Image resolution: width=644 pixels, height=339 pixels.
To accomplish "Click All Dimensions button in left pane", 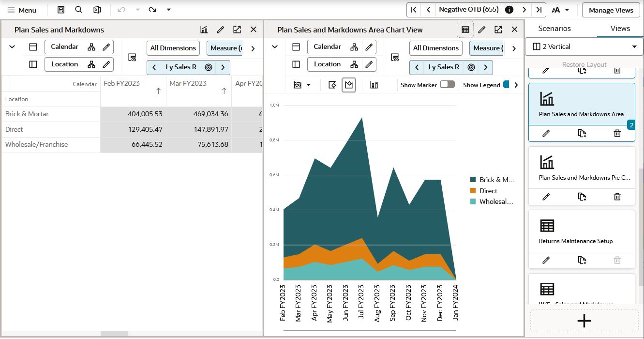I will coord(173,48).
